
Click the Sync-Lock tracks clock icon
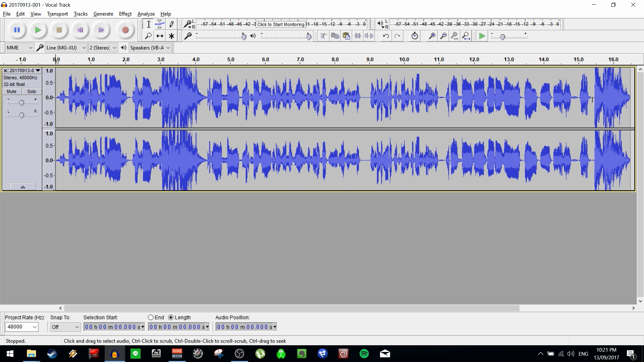[x=415, y=36]
